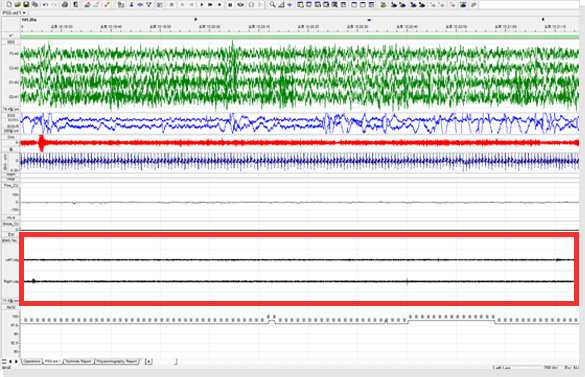Click the blue down-arrow timeline marker

369,20
